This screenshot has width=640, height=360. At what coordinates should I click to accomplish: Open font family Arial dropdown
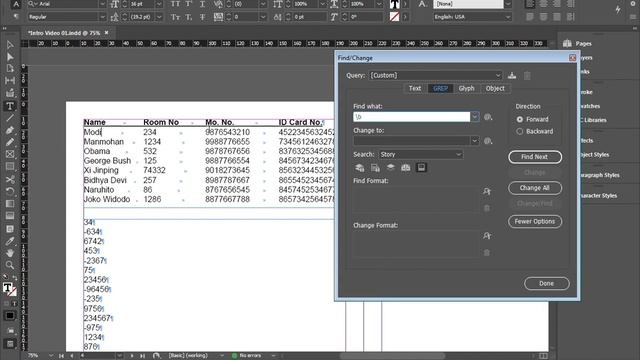(x=102, y=4)
